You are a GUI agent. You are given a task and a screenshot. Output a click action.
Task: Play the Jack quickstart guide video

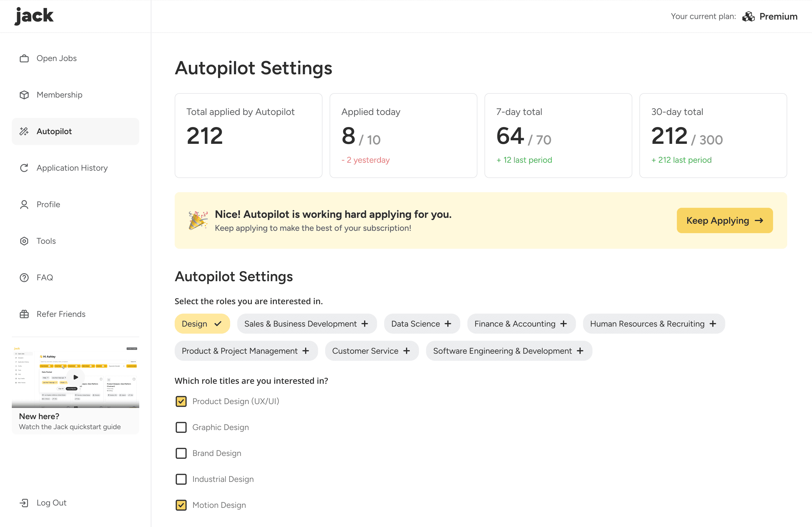(x=76, y=377)
